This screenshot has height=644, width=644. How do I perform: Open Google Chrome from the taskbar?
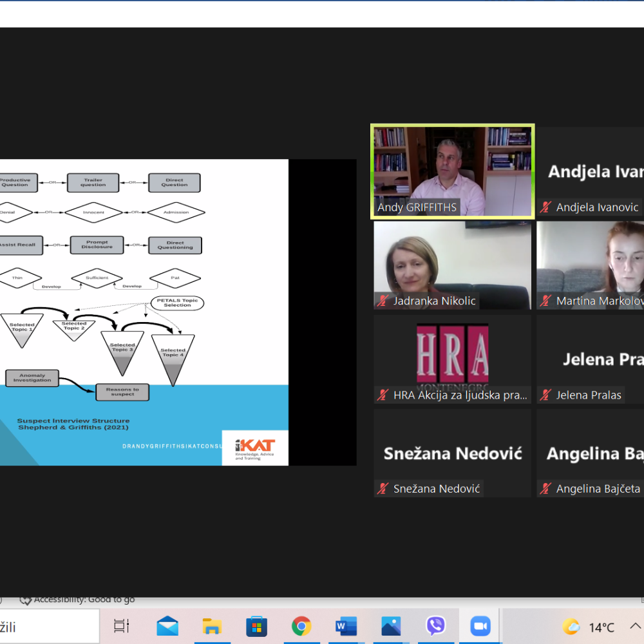coord(301,627)
